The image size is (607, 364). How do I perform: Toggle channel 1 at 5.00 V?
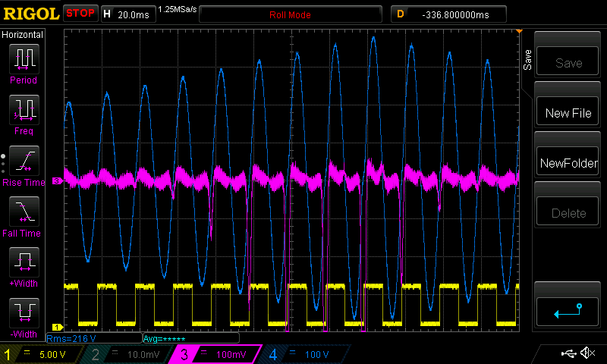click(x=42, y=354)
